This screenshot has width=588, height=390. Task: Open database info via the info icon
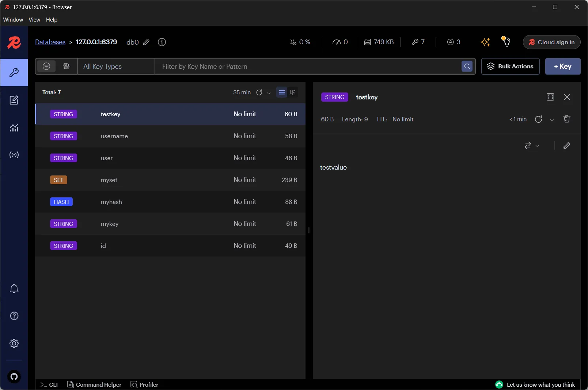(x=162, y=42)
